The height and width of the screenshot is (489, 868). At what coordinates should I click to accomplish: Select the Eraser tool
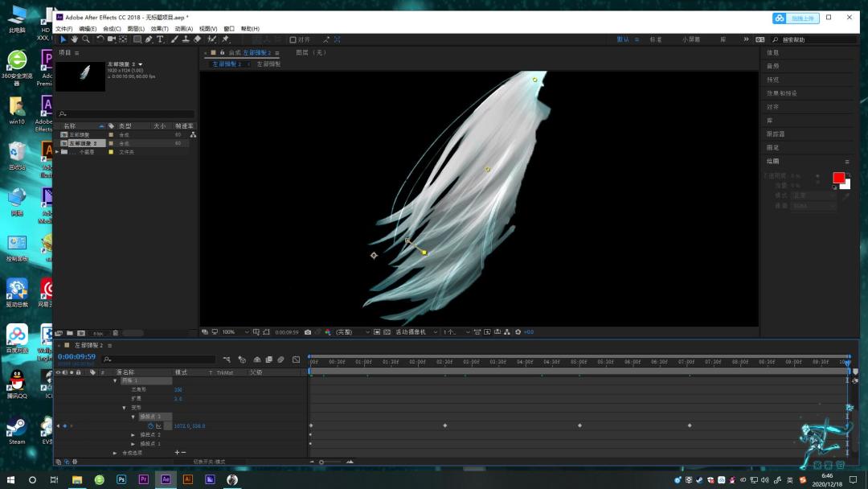pyautogui.click(x=198, y=39)
